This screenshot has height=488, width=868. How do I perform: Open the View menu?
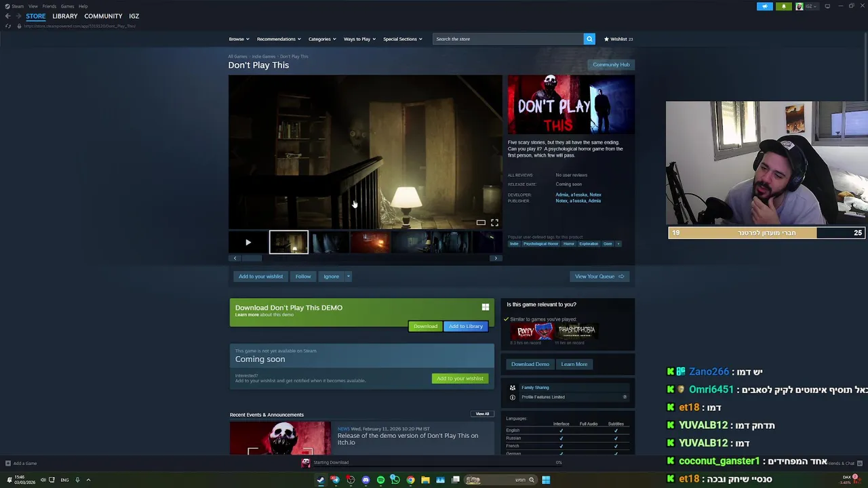[33, 6]
